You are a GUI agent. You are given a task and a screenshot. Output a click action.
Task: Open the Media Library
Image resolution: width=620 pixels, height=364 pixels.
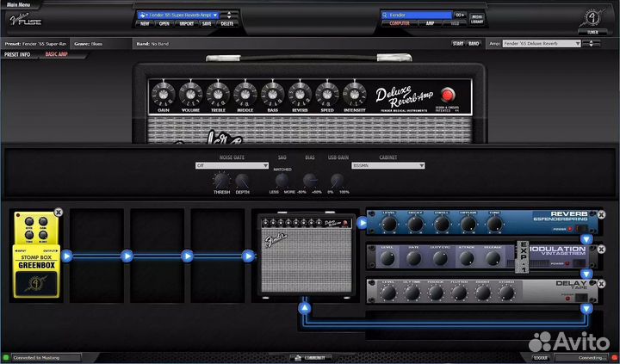(x=477, y=19)
